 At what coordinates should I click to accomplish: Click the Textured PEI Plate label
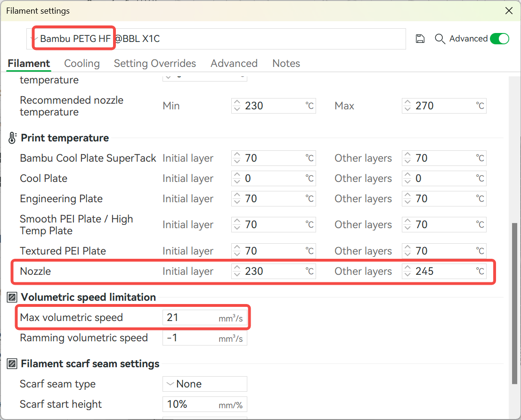coord(63,251)
